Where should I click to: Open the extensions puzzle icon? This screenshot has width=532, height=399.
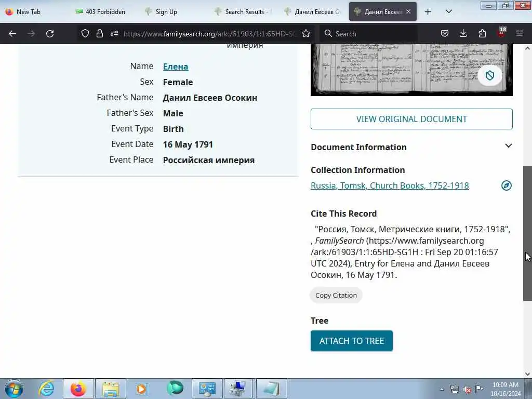482,33
